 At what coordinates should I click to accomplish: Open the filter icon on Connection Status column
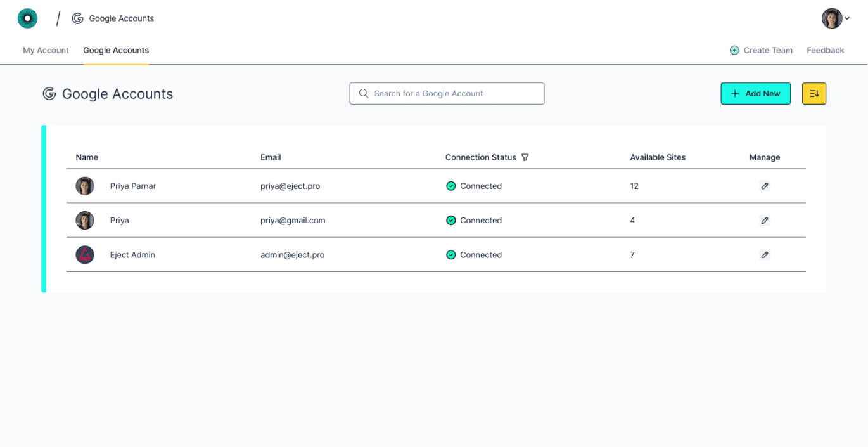(x=525, y=157)
